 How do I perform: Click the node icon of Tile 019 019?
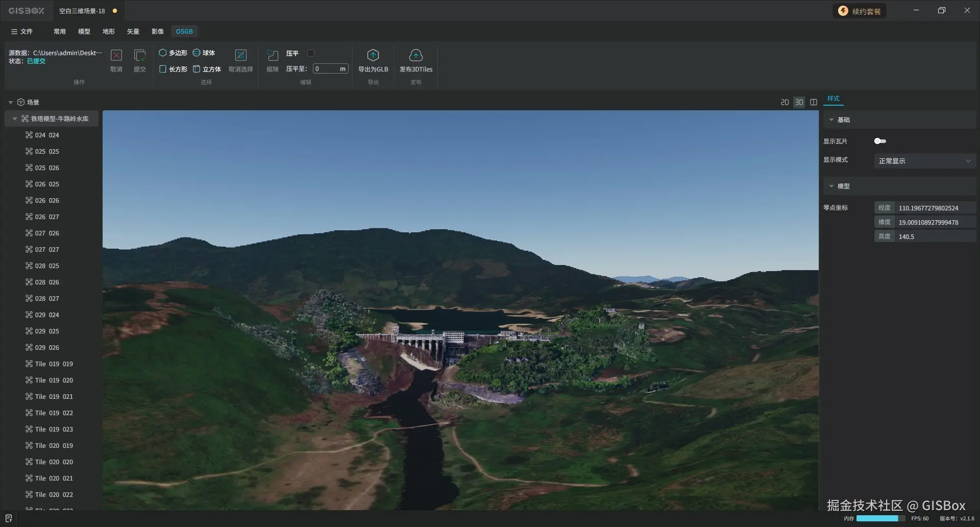29,364
